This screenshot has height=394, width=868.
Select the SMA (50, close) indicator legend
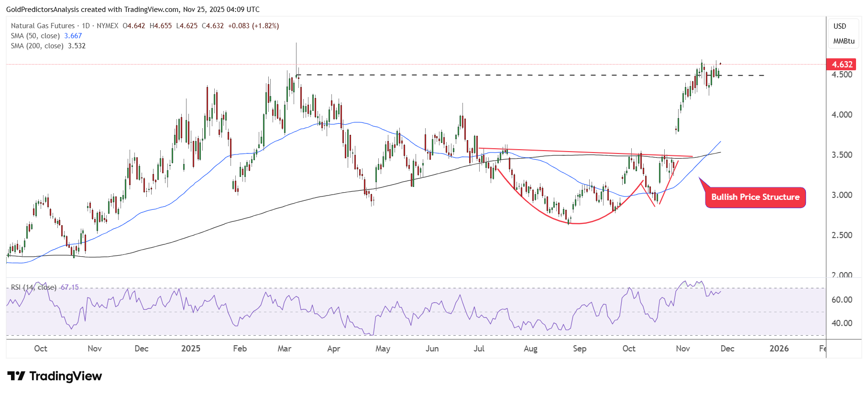tap(35, 36)
